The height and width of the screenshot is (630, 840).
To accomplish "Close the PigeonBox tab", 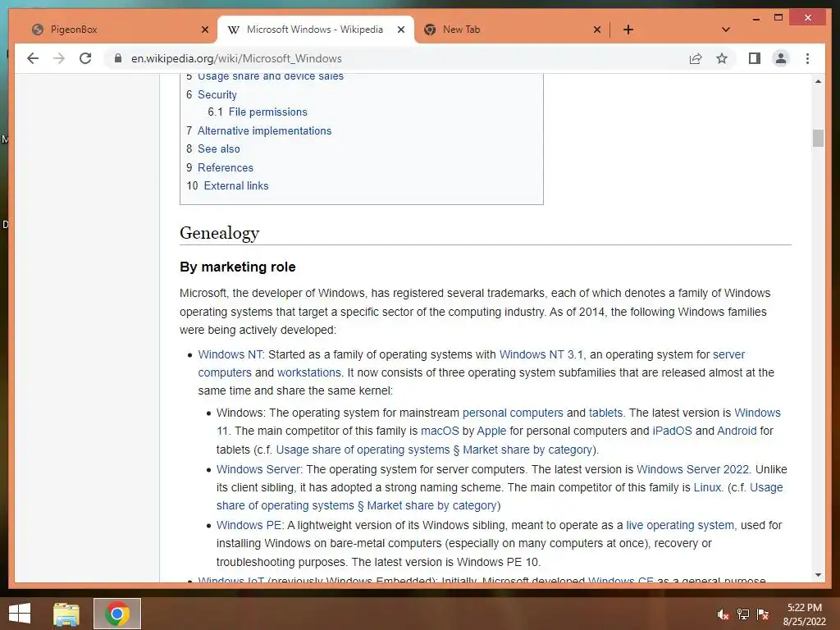I will [204, 30].
